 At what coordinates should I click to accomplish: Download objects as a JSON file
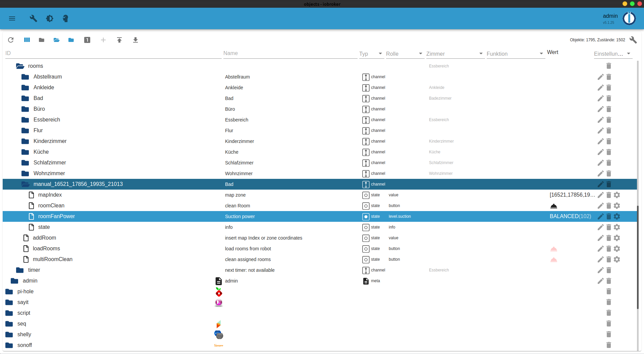(x=136, y=40)
